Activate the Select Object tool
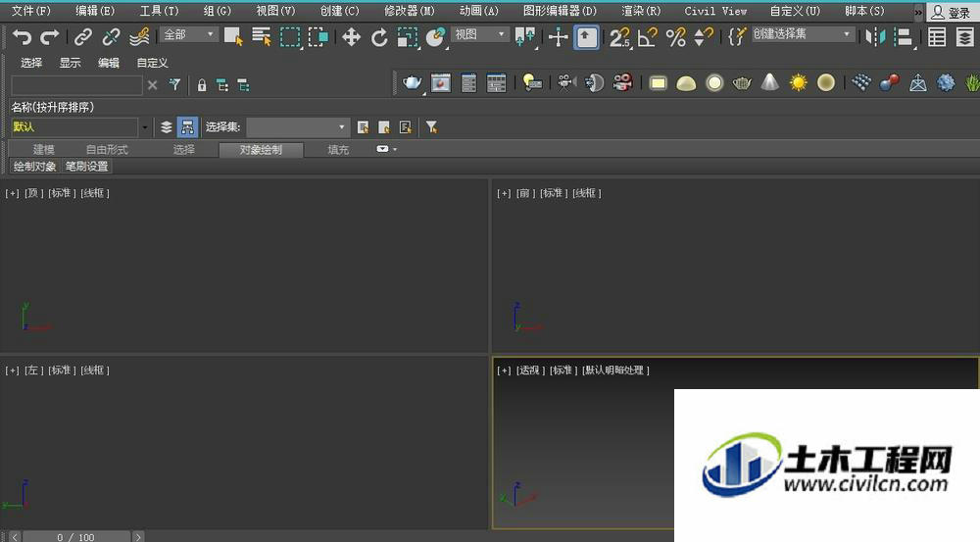The width and height of the screenshot is (980, 542). tap(233, 37)
